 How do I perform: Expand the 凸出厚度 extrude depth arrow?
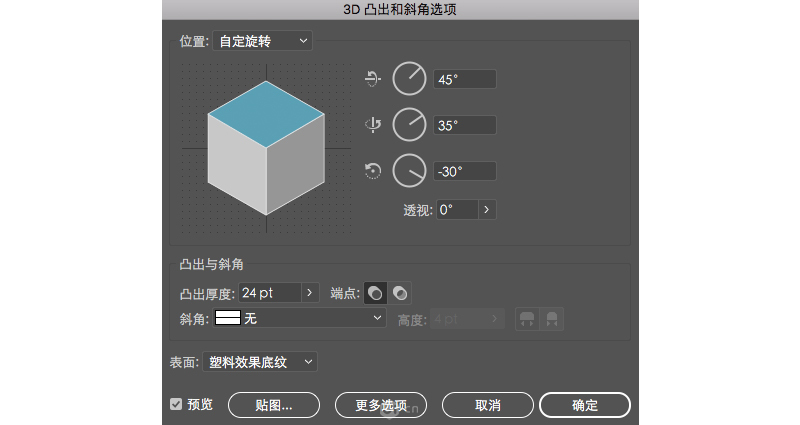pos(309,293)
